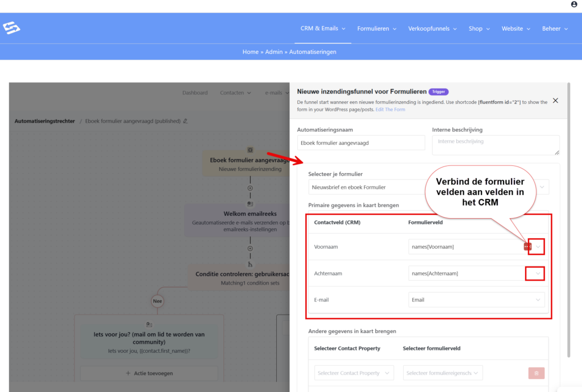
Task: Open the Verkoopfunnels menu
Action: [432, 28]
